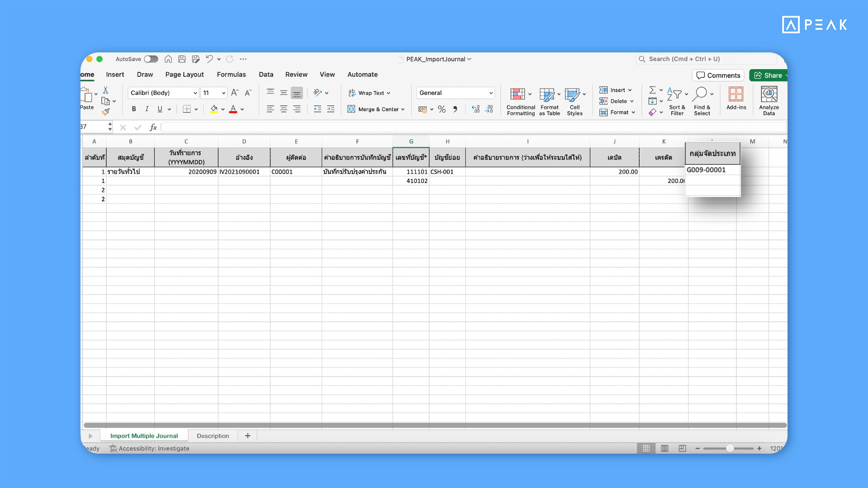The width and height of the screenshot is (868, 488).
Task: Open Cell Styles gallery
Action: (575, 101)
